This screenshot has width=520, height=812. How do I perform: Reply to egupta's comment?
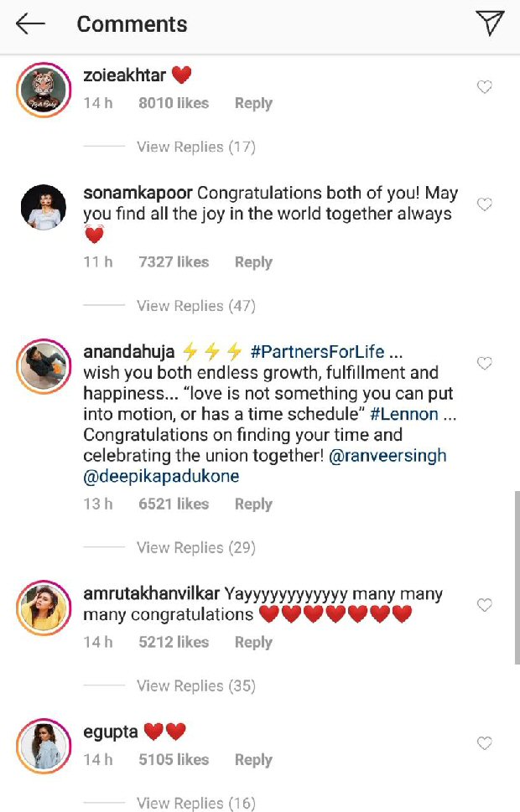[x=253, y=760]
